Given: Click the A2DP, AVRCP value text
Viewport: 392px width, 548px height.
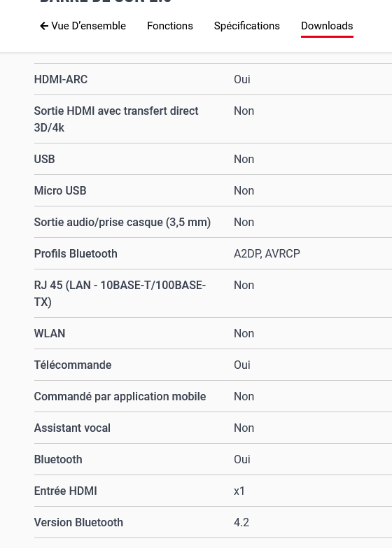Looking at the screenshot, I should (x=267, y=254).
